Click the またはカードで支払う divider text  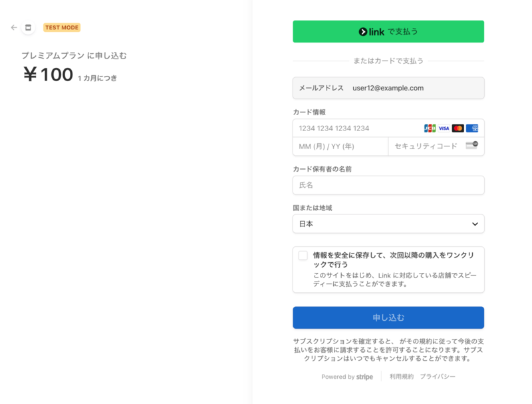[388, 61]
